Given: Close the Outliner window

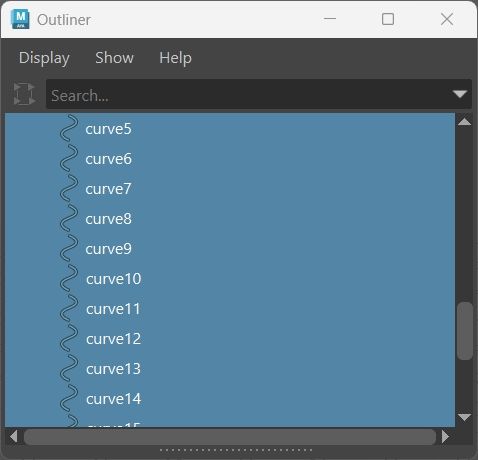Looking at the screenshot, I should pos(447,19).
